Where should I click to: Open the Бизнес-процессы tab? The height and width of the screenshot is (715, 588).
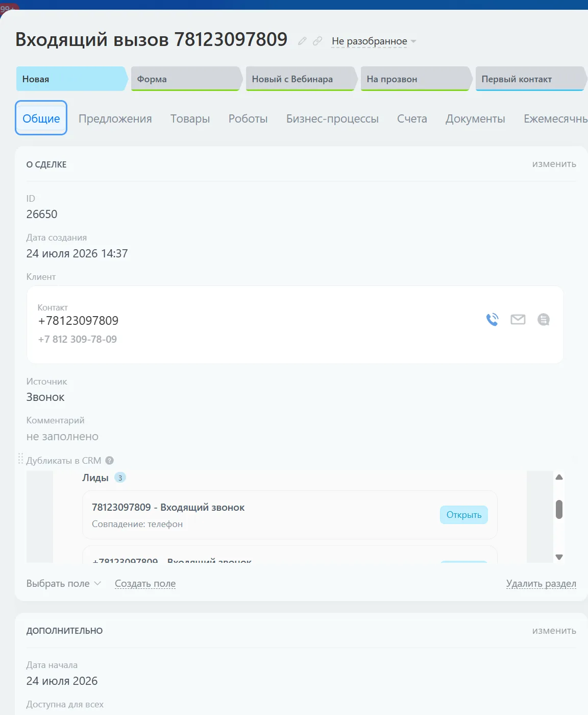[332, 118]
